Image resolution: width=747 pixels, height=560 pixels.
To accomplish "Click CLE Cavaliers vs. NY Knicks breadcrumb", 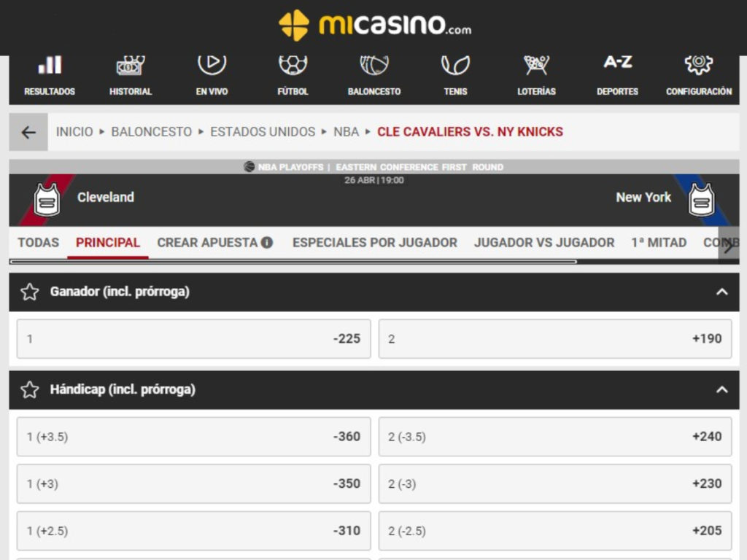I will pyautogui.click(x=471, y=132).
